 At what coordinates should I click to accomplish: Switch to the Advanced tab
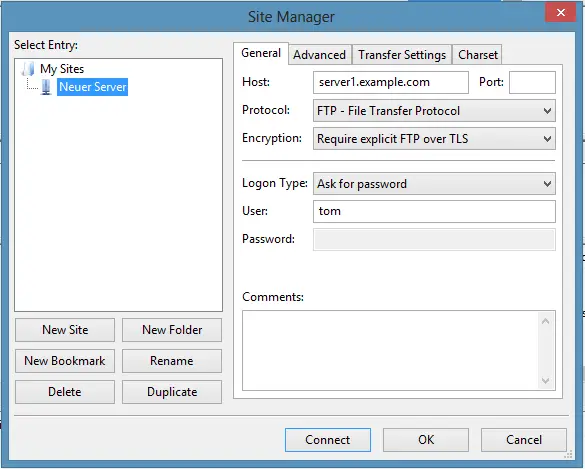tap(320, 55)
